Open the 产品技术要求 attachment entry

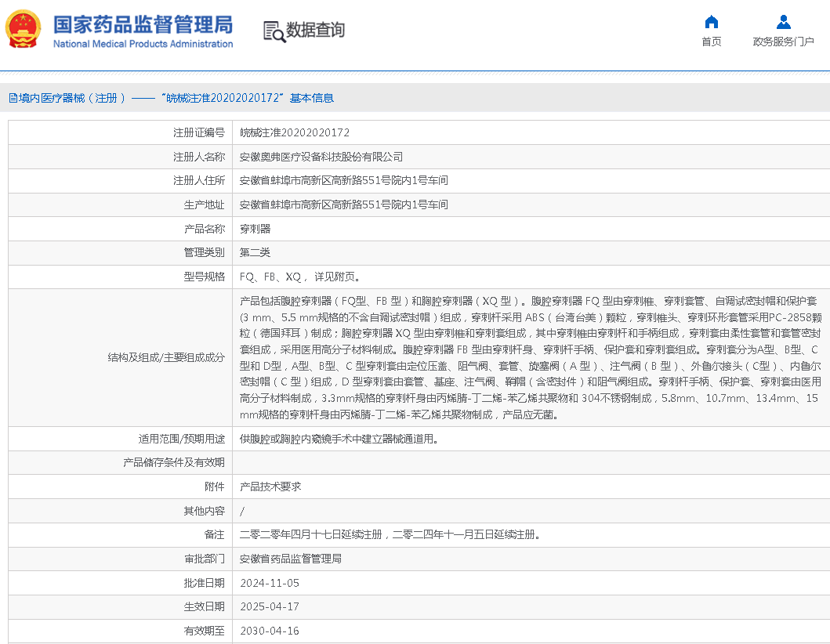point(270,487)
